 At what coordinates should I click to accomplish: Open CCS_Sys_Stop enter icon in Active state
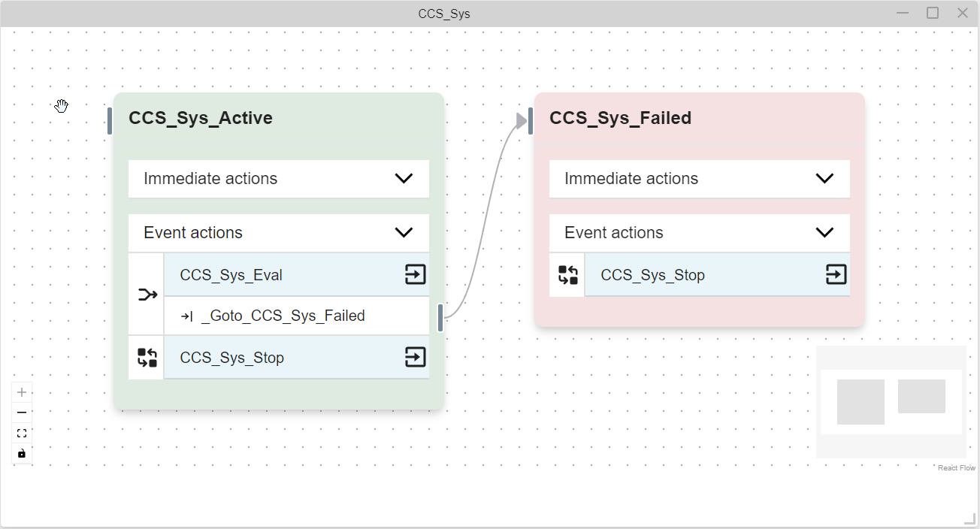[416, 357]
